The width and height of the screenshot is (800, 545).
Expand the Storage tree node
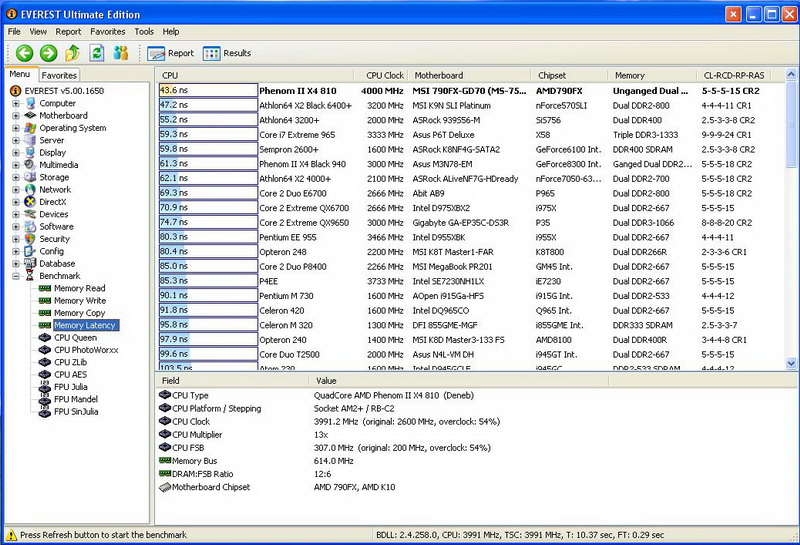pyautogui.click(x=16, y=177)
